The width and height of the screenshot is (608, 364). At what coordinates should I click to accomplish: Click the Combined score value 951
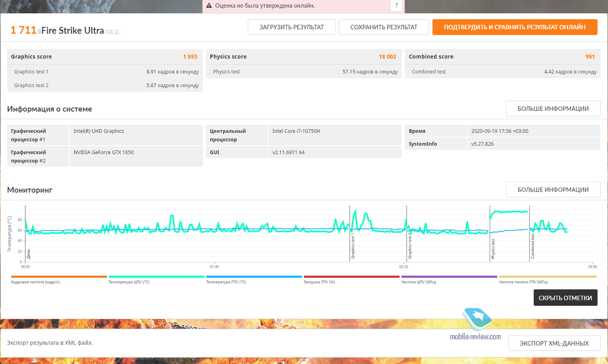[591, 56]
